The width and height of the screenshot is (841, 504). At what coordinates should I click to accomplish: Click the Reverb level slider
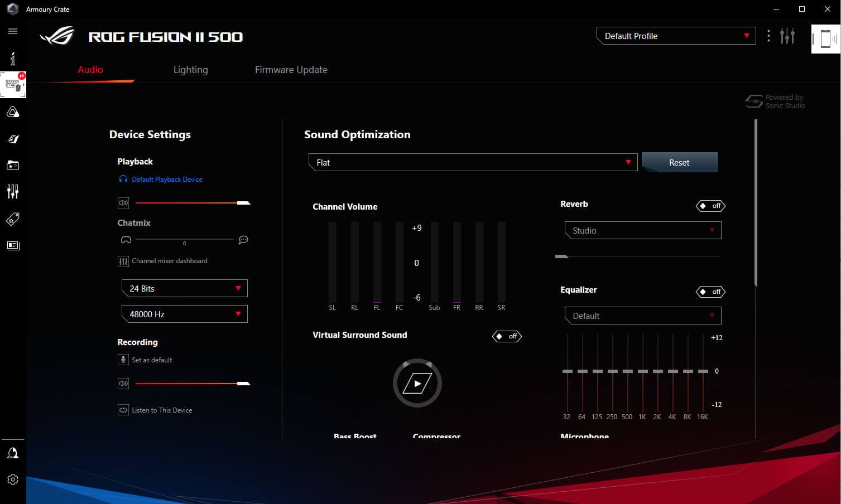637,256
